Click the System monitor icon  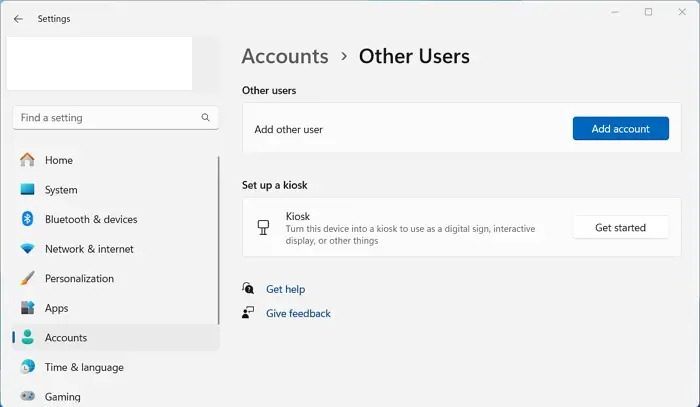[x=27, y=190]
